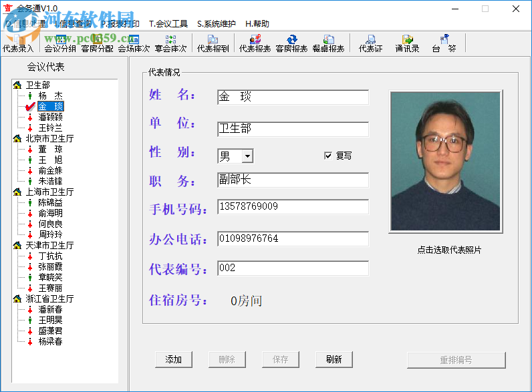Open the 代表录入 toolbar tool
532x392 pixels.
pos(18,43)
